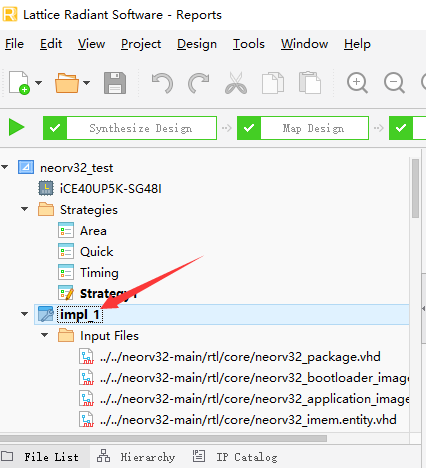426x468 pixels.
Task: Open the Window menu
Action: (x=304, y=44)
